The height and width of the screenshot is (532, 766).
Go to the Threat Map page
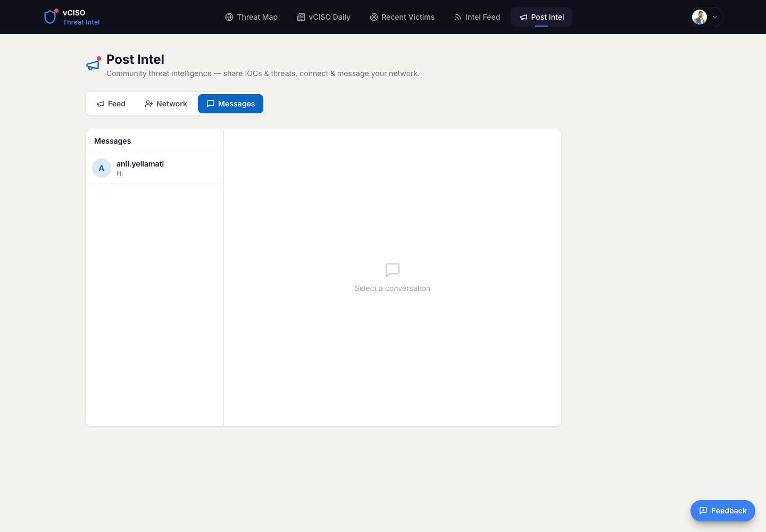[251, 17]
